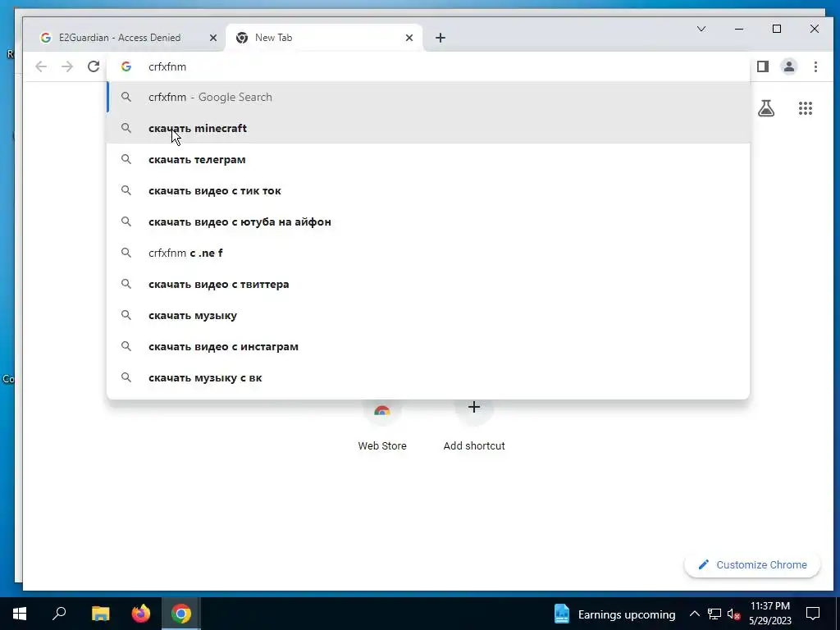Open a new tab with plus button
This screenshot has width=840, height=630.
(440, 38)
